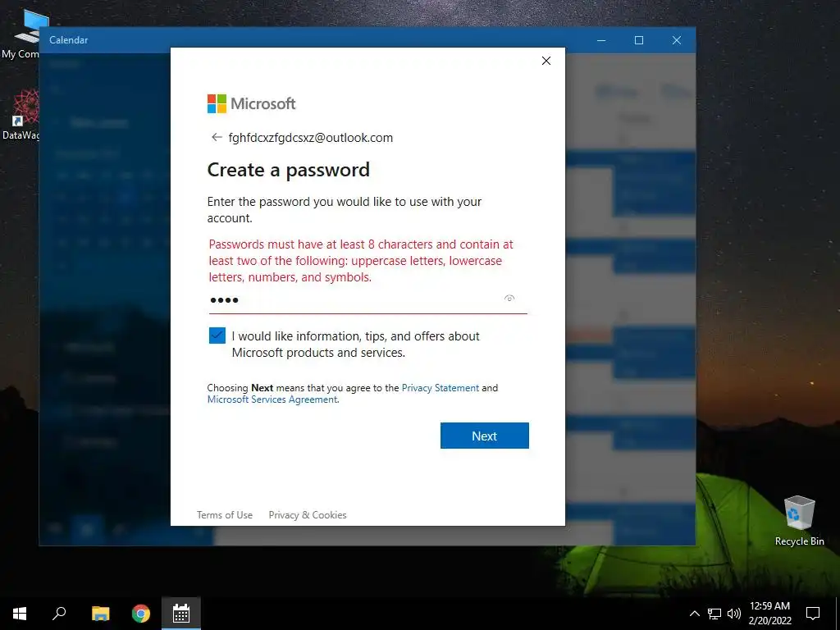The image size is (840, 630).
Task: Launch Google Chrome from the taskbar
Action: click(x=141, y=614)
